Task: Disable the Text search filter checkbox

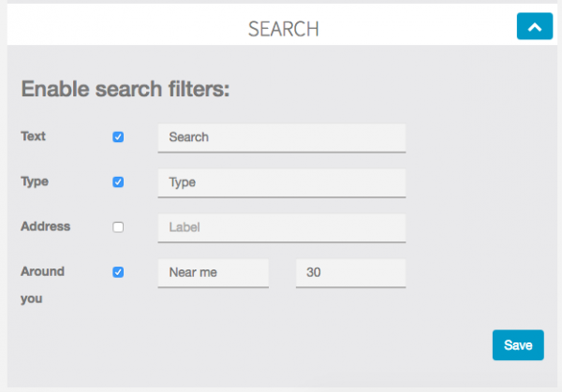Action: click(x=118, y=137)
